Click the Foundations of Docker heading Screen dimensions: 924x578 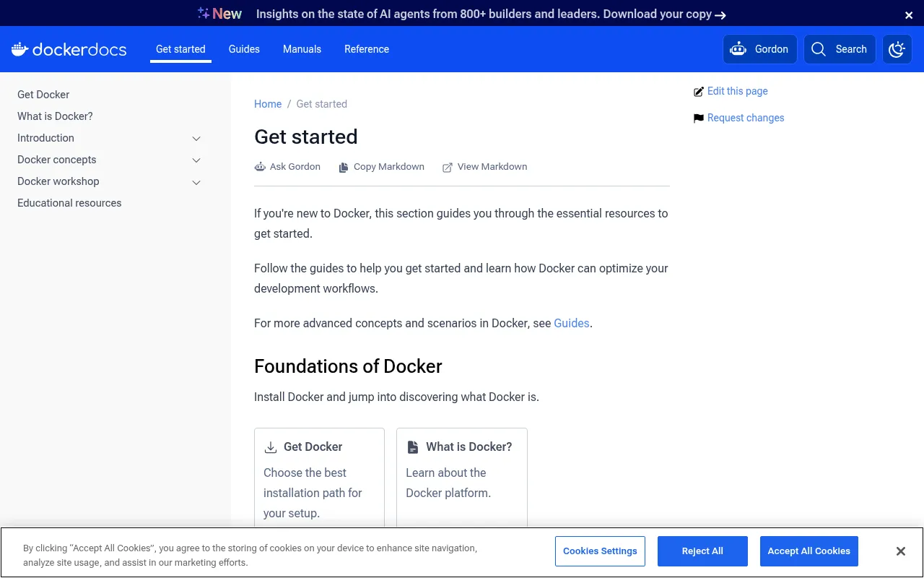[348, 366]
